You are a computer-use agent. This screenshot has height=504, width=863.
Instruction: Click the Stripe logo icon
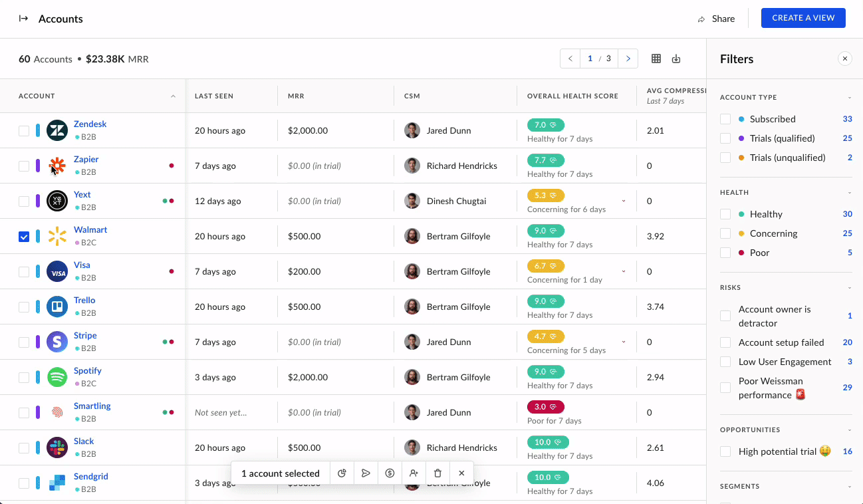pos(57,342)
